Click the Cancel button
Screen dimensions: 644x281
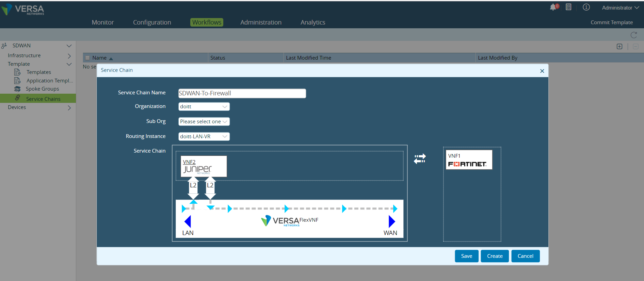click(526, 256)
